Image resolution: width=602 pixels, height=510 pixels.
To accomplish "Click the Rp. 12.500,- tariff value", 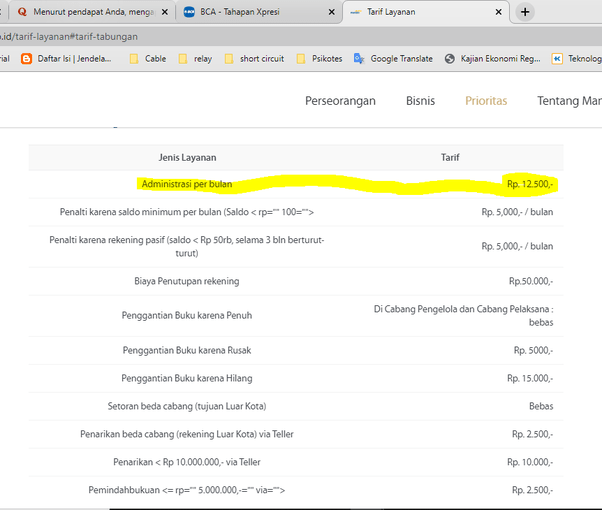I will coord(530,184).
